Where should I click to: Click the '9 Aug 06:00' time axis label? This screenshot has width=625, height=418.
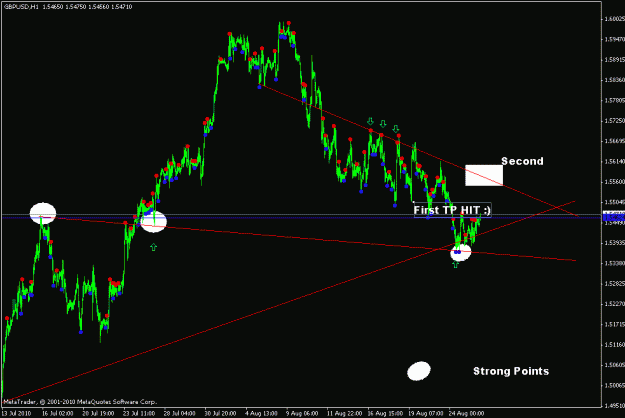302,414
